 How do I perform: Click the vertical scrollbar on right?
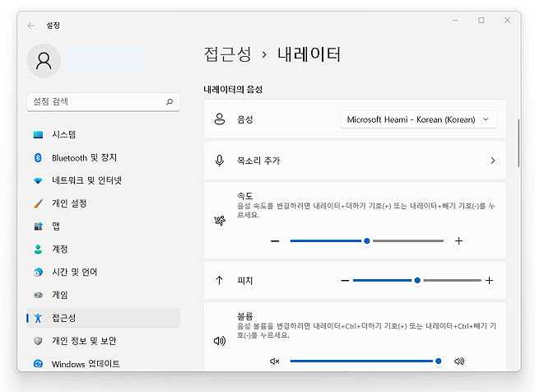tap(519, 143)
